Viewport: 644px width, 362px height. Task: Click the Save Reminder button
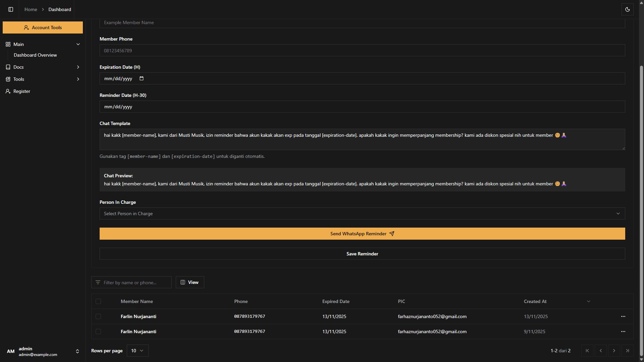coord(362,254)
